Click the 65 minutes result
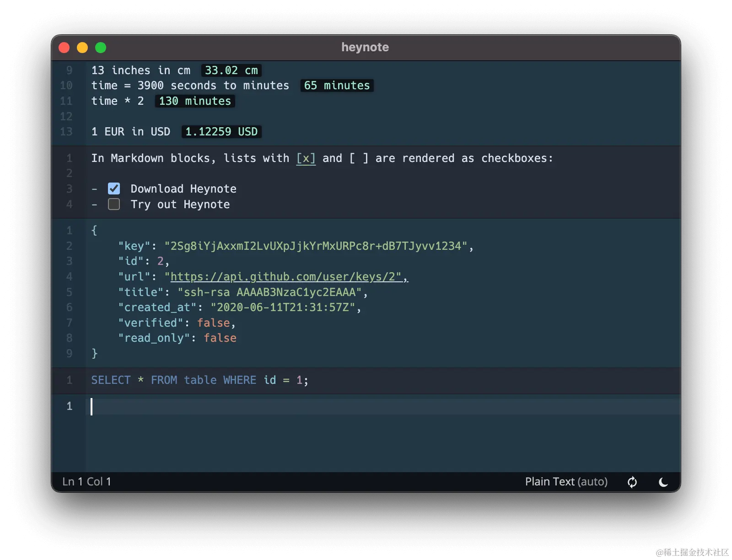732x560 pixels. 337,86
